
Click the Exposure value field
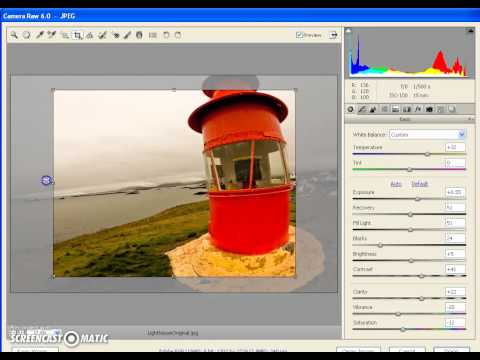[x=455, y=192]
